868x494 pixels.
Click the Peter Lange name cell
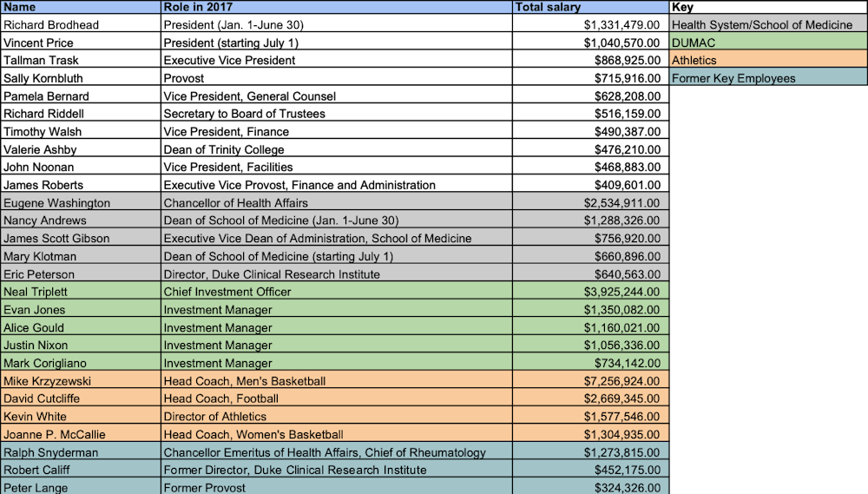pos(81,487)
